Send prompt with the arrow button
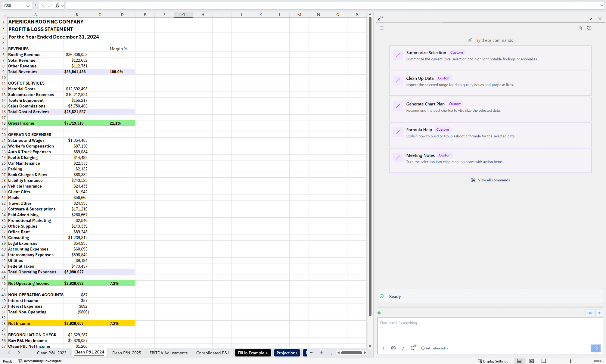The image size is (606, 364). [x=595, y=348]
